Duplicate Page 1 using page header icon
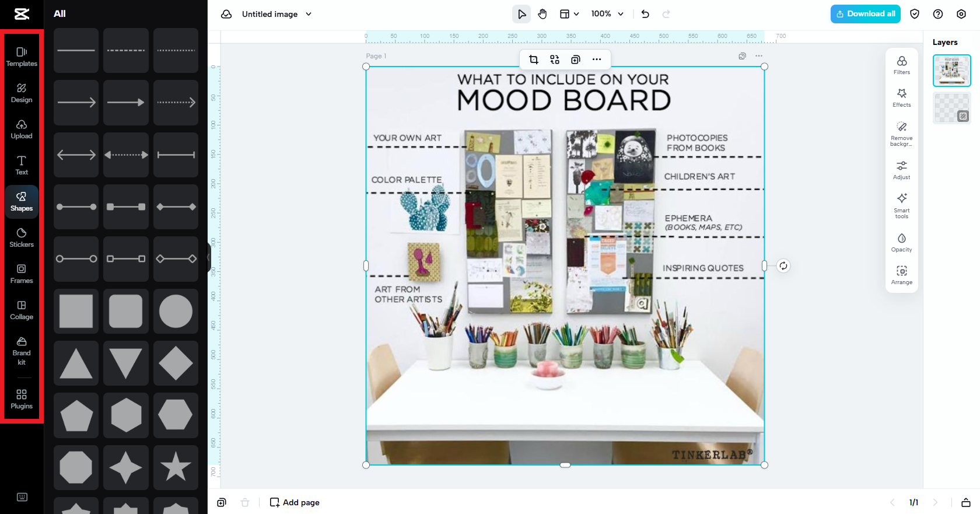The width and height of the screenshot is (980, 514). [x=742, y=56]
